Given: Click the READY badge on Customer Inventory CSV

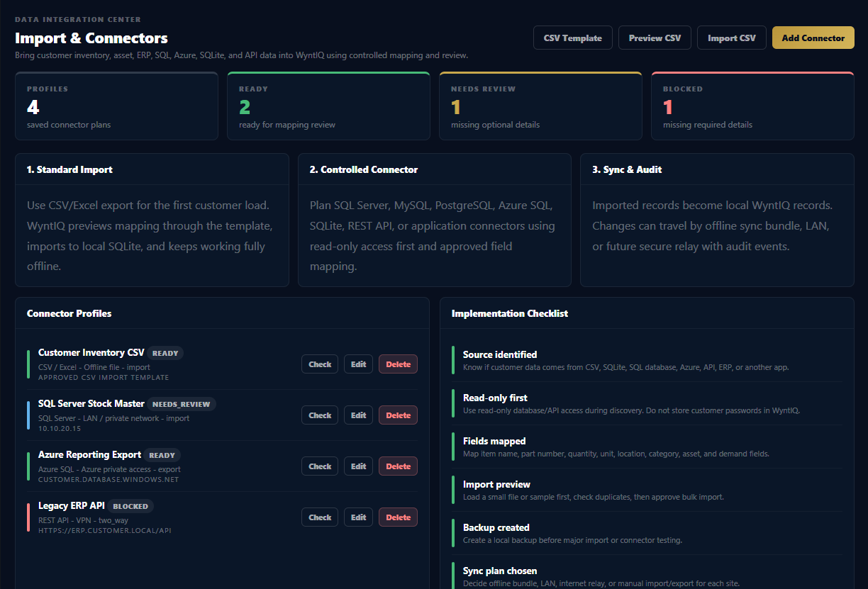Looking at the screenshot, I should pos(165,353).
